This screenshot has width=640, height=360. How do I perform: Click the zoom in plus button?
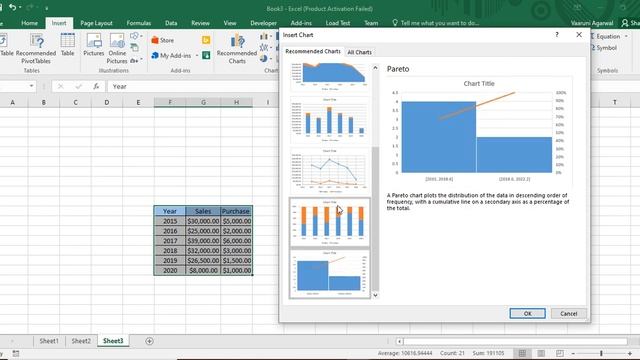tap(630, 353)
